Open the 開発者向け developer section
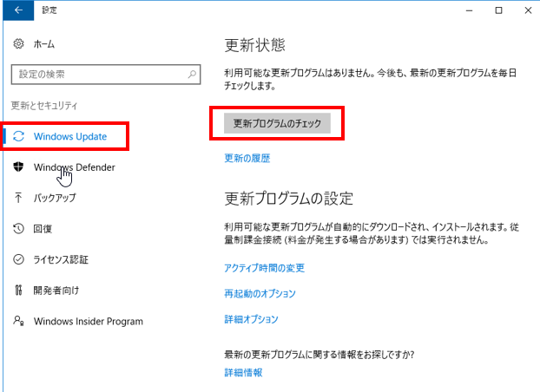This screenshot has width=540, height=392. [x=56, y=291]
